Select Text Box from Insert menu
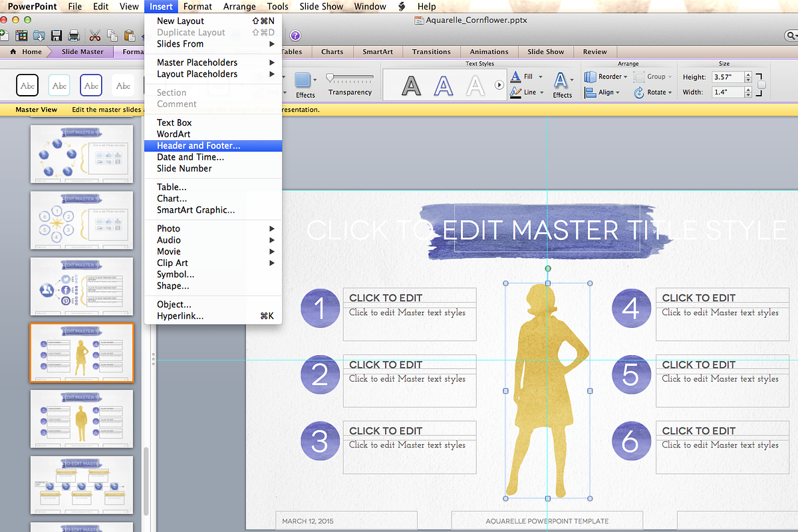The image size is (798, 532). [x=213, y=123]
